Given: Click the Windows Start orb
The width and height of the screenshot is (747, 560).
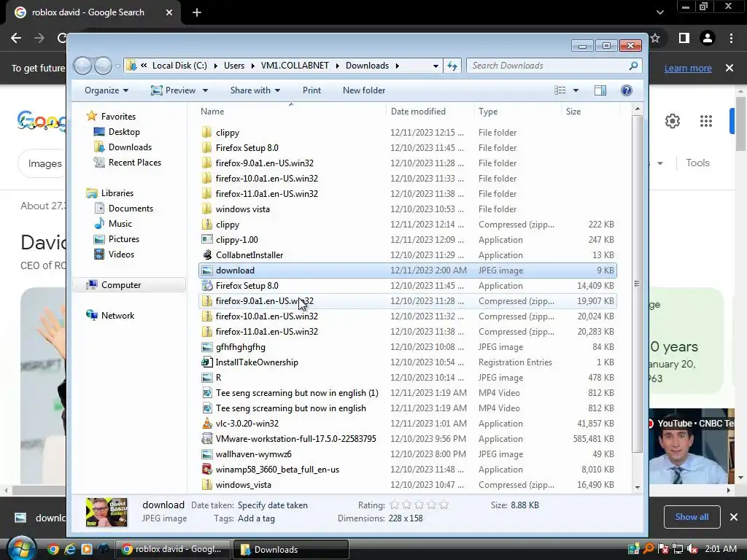Looking at the screenshot, I should click(20, 549).
